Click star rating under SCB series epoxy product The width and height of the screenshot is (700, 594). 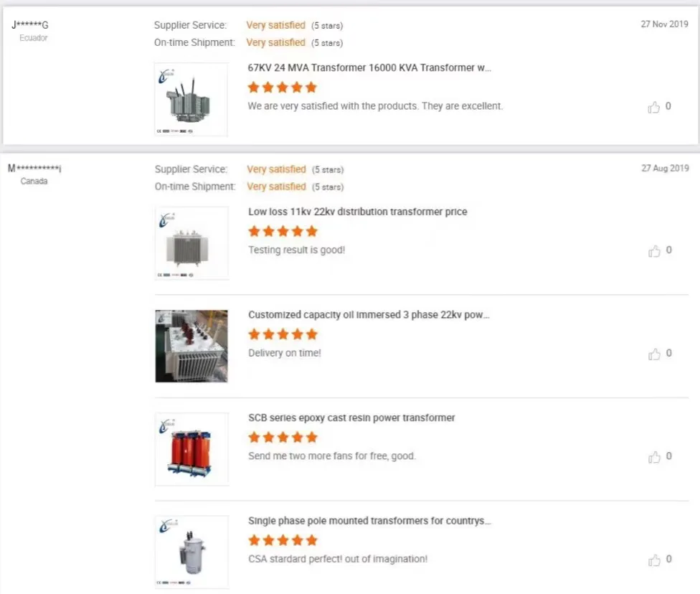pyautogui.click(x=283, y=437)
